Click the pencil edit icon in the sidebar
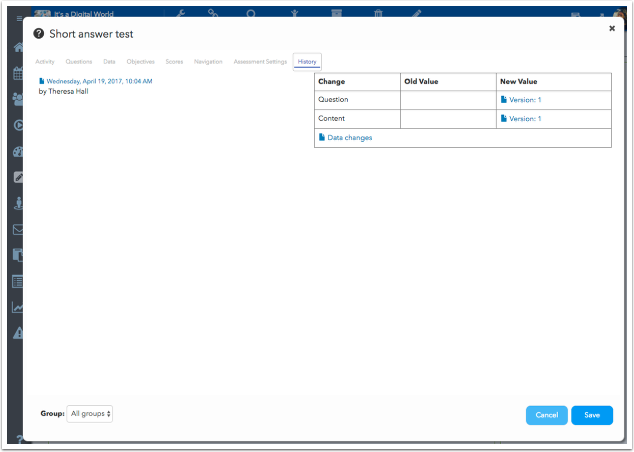The image size is (634, 452). click(18, 177)
